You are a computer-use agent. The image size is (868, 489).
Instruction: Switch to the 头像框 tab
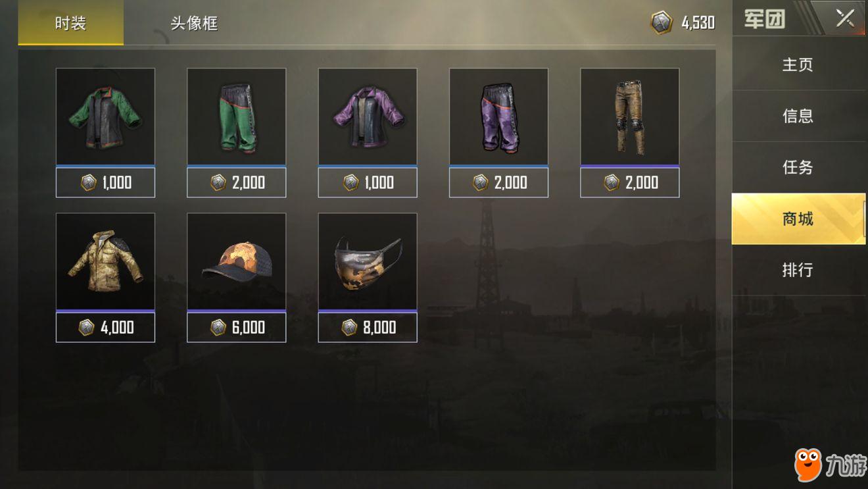(194, 23)
